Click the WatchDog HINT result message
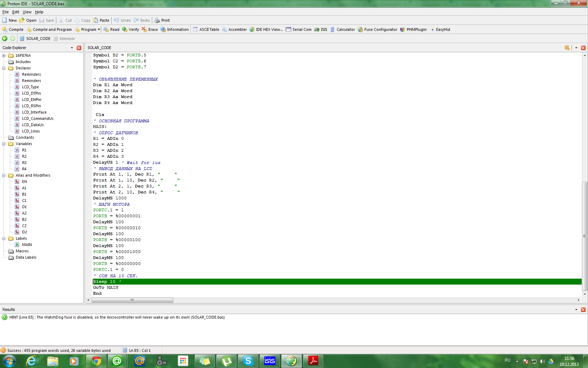588x368 pixels. pyautogui.click(x=117, y=317)
